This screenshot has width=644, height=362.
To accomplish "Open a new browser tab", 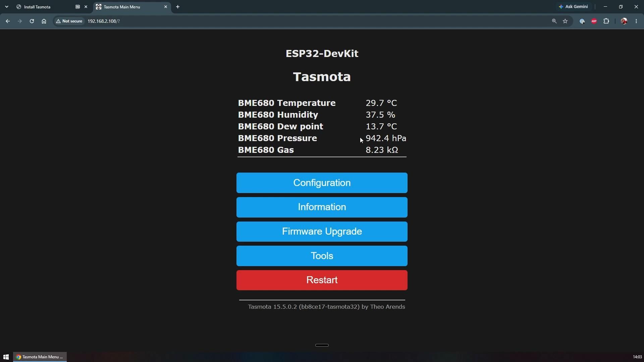I will tap(178, 7).
